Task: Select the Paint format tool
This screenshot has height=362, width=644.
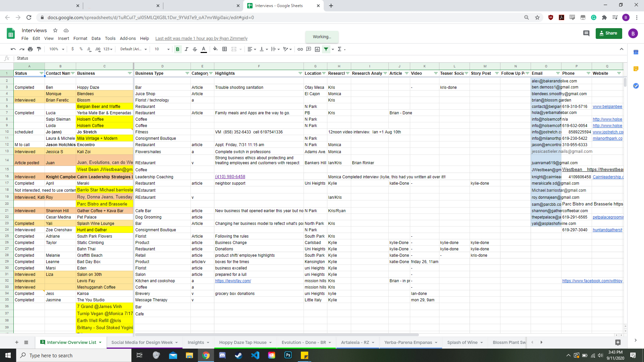Action: click(39, 49)
